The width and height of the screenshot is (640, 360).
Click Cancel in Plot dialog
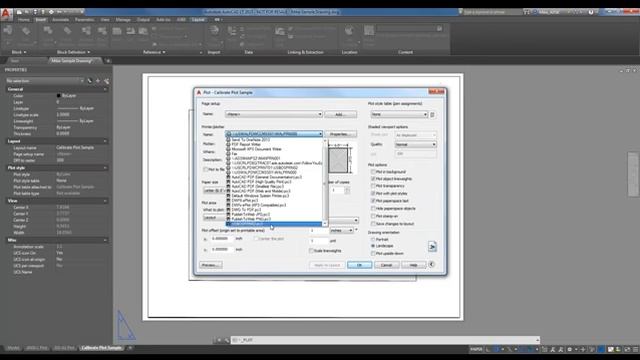pyautogui.click(x=387, y=265)
